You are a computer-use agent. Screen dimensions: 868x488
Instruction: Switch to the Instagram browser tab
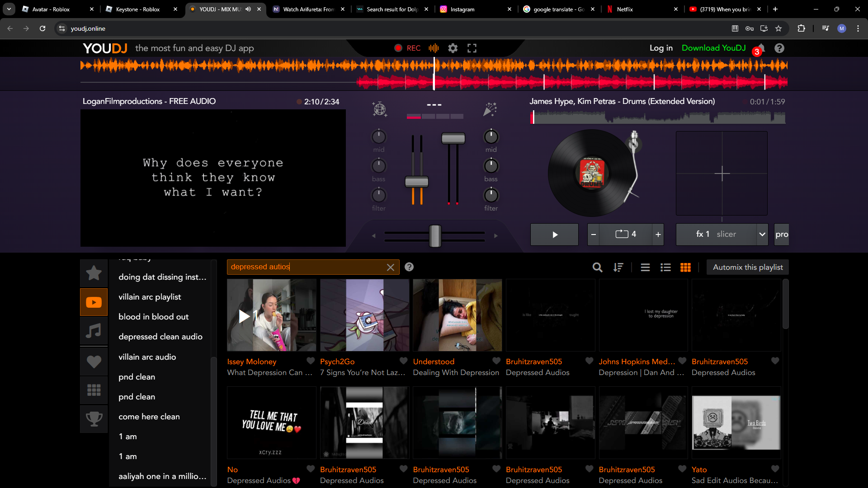(475, 9)
